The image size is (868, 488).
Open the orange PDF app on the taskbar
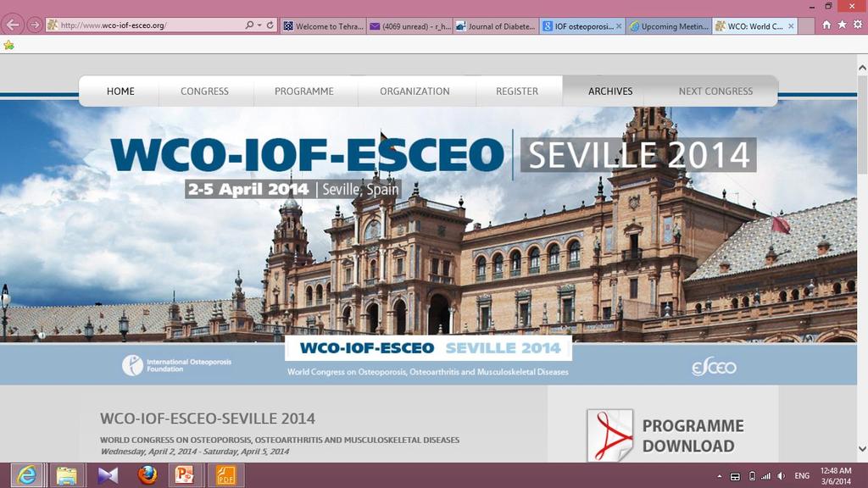point(225,475)
